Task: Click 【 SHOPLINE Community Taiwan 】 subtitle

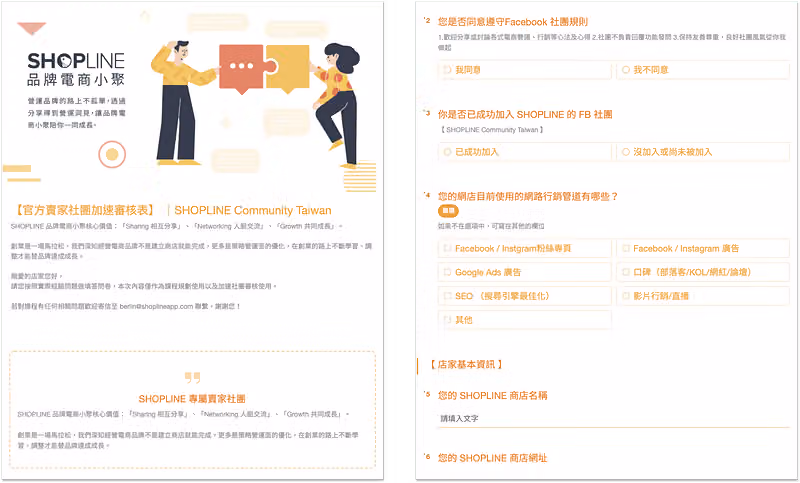Action: point(492,130)
